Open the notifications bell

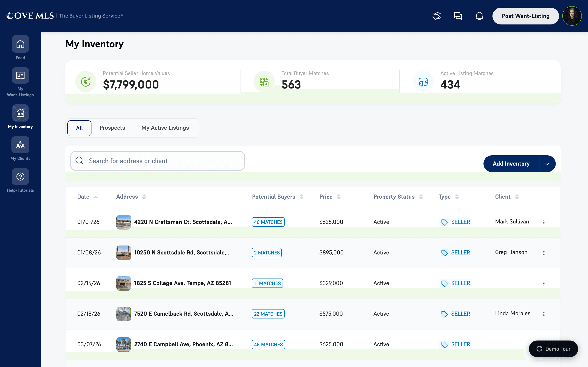479,16
